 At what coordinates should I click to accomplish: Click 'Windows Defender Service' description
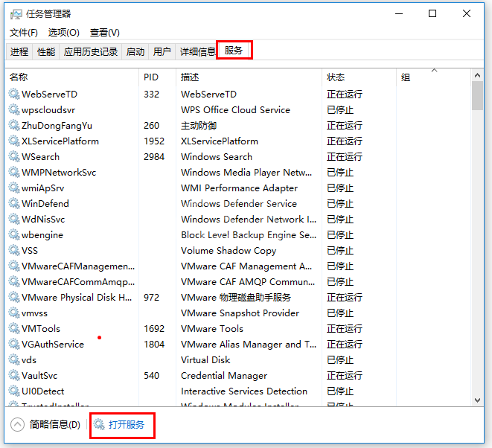click(239, 203)
